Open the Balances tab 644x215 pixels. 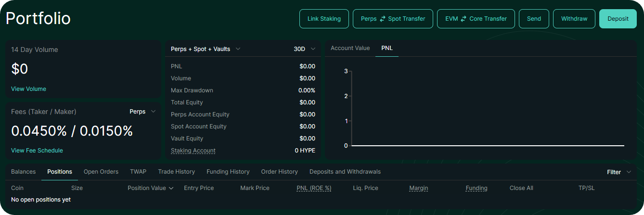(x=24, y=172)
